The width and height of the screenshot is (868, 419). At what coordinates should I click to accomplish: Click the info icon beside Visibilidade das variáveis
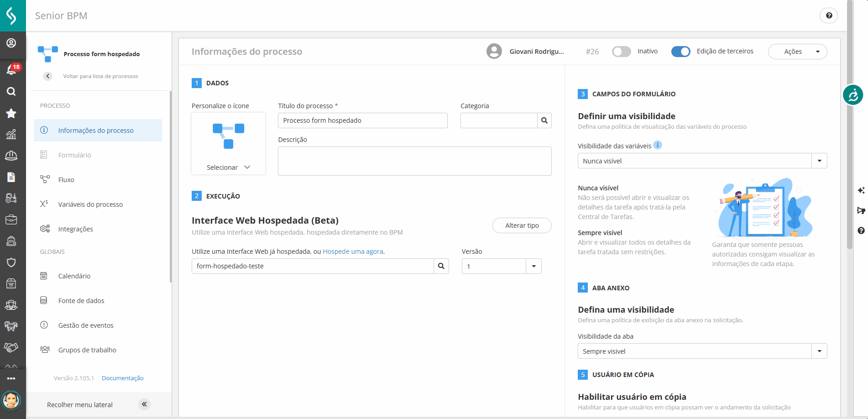(658, 145)
